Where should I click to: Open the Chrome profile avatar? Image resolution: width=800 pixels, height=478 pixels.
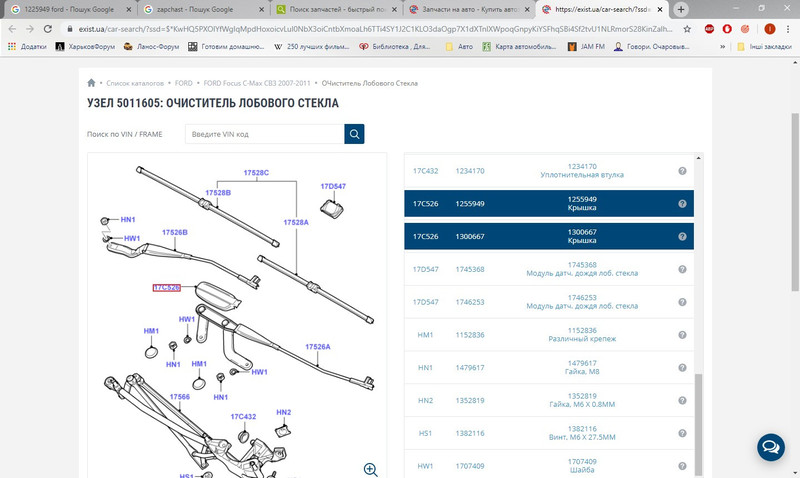coord(770,29)
